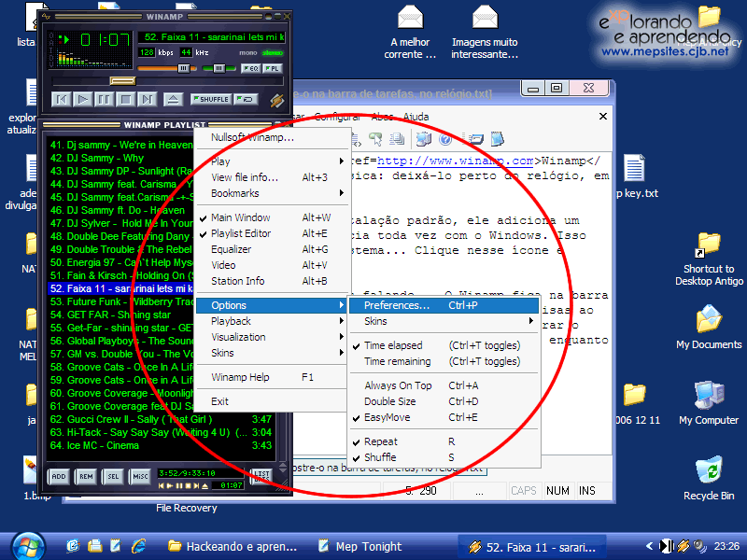Toggle the repeat loop button in Winamp player
The image size is (747, 560).
(247, 99)
